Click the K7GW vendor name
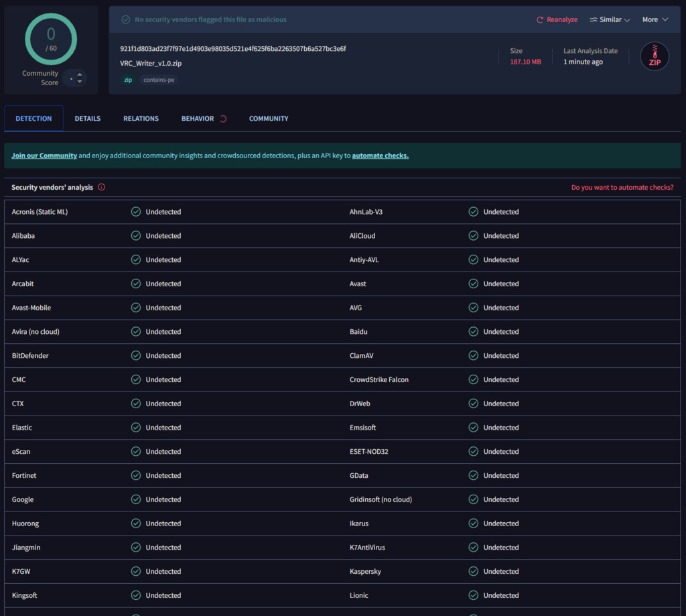This screenshot has height=616, width=686. click(x=21, y=571)
